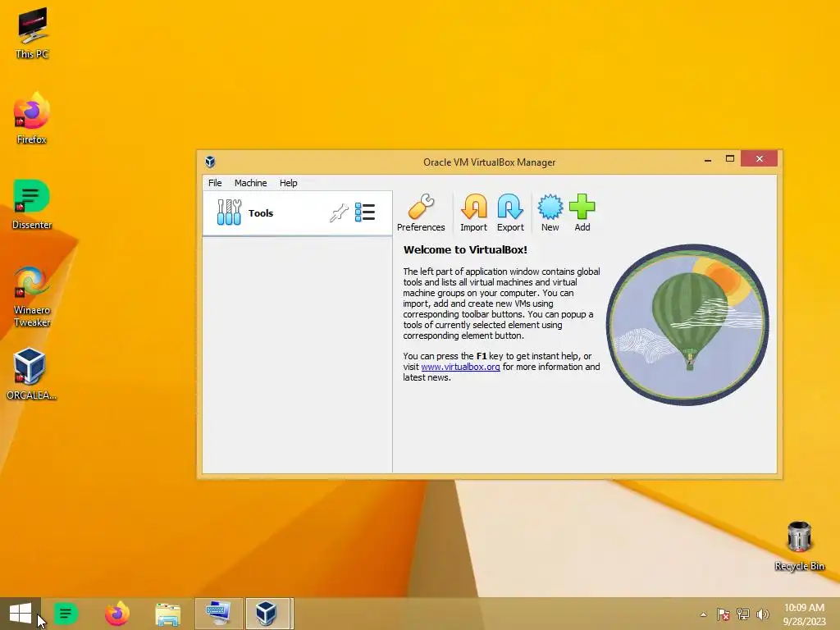The height and width of the screenshot is (630, 840).
Task: Minimize the VirtualBox Manager window
Action: (708, 159)
